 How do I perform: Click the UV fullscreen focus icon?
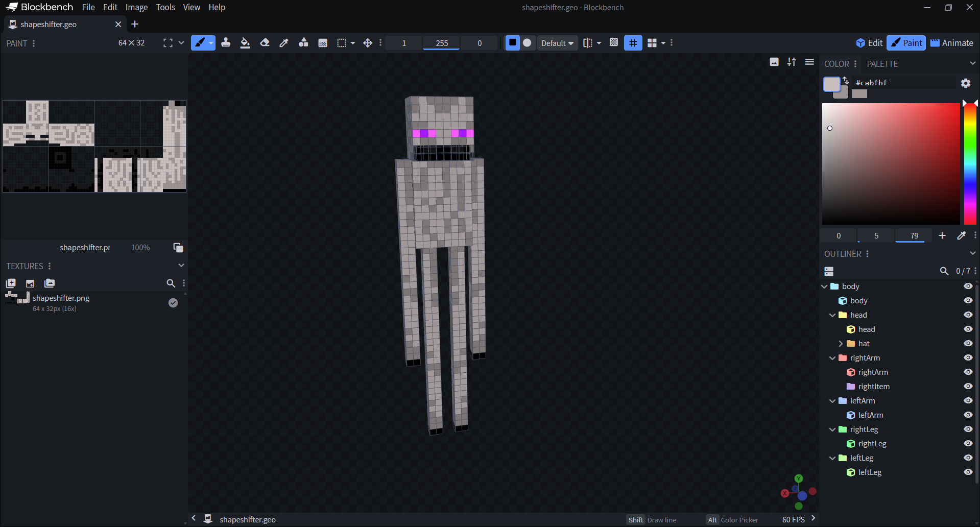point(168,43)
